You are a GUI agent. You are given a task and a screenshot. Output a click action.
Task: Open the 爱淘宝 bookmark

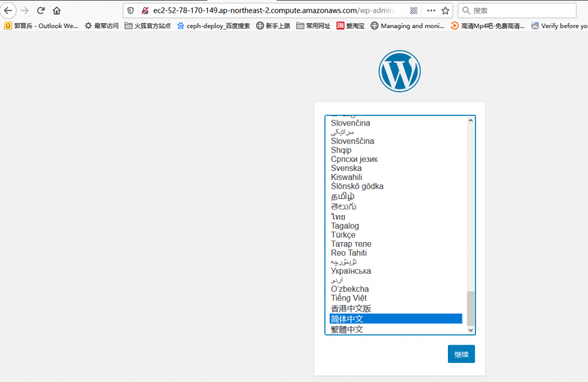click(x=350, y=26)
